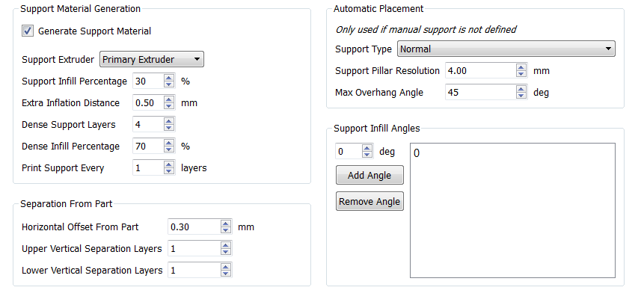Increase Lower Vertical Separation Layers value
Image resolution: width=644 pixels, height=308 pixels.
click(x=225, y=267)
